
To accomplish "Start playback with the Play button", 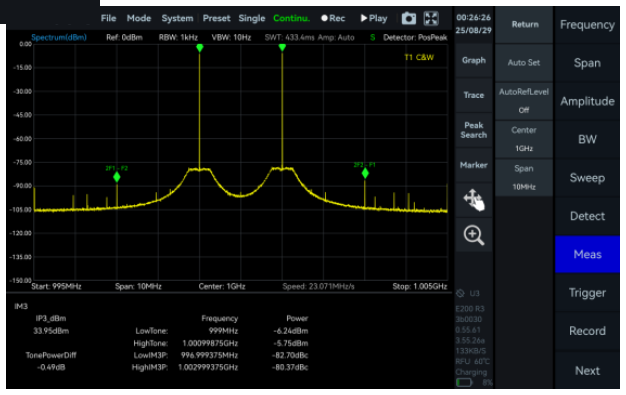I will (374, 18).
